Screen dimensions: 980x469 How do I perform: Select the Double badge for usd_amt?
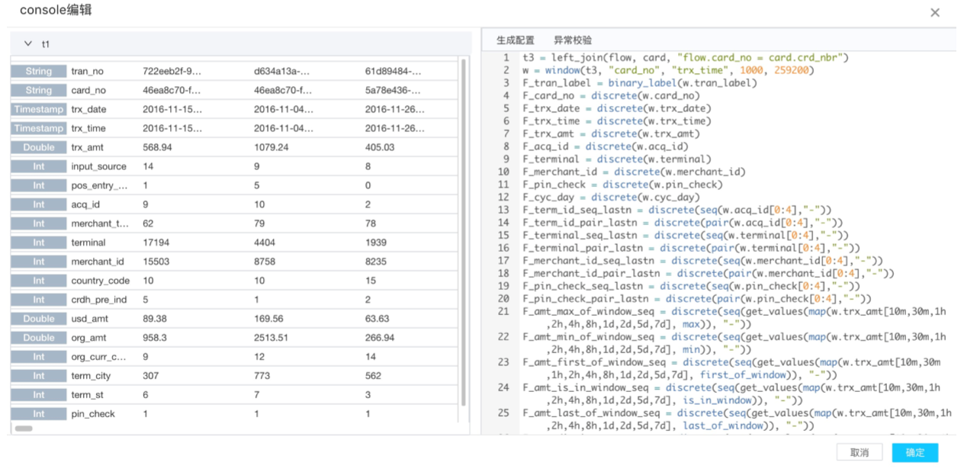point(38,320)
